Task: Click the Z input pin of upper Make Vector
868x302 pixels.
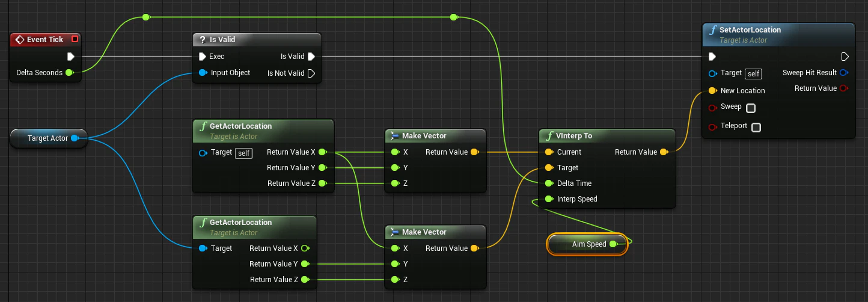Action: point(394,183)
